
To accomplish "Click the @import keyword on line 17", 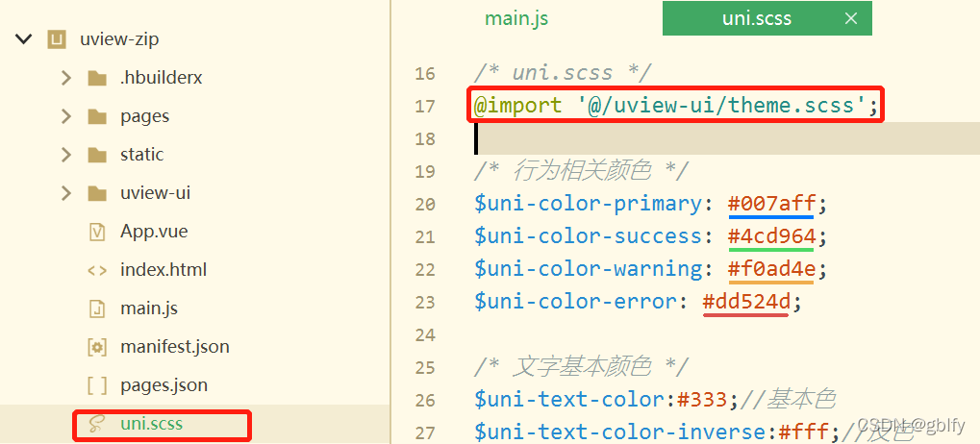I will (517, 106).
